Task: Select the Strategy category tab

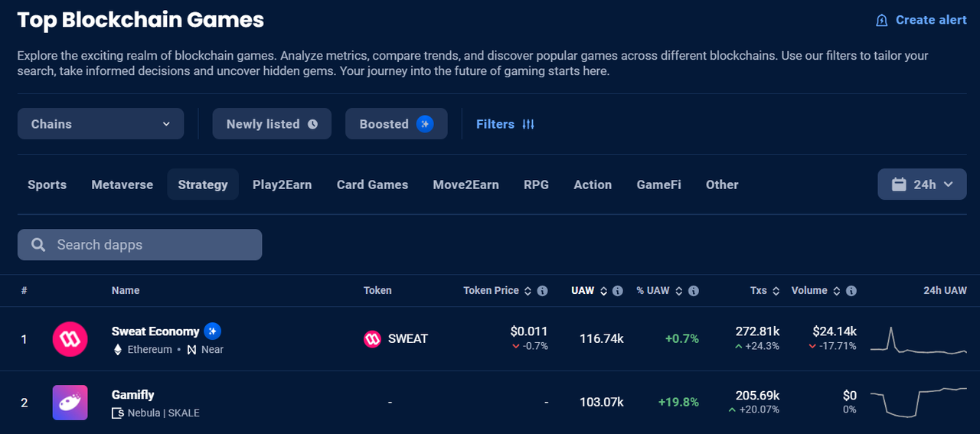Action: pos(203,184)
